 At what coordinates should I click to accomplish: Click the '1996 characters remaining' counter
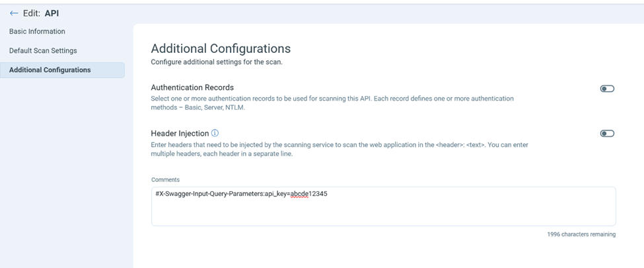[581, 234]
